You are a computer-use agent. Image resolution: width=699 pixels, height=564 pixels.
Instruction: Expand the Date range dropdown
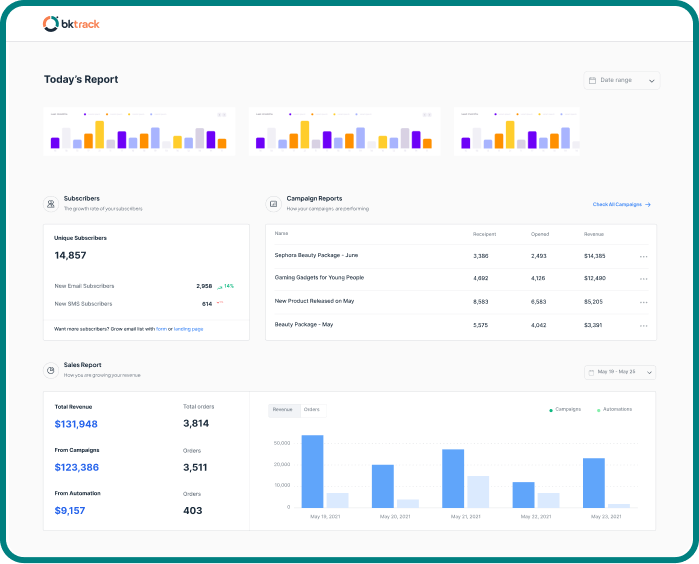pyautogui.click(x=621, y=80)
